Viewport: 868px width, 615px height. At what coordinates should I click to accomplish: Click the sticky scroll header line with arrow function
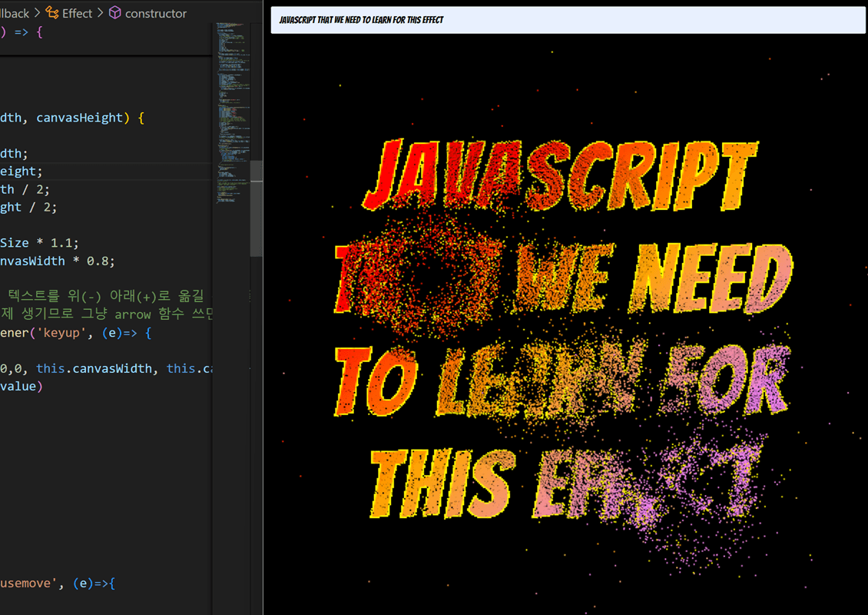[x=23, y=33]
